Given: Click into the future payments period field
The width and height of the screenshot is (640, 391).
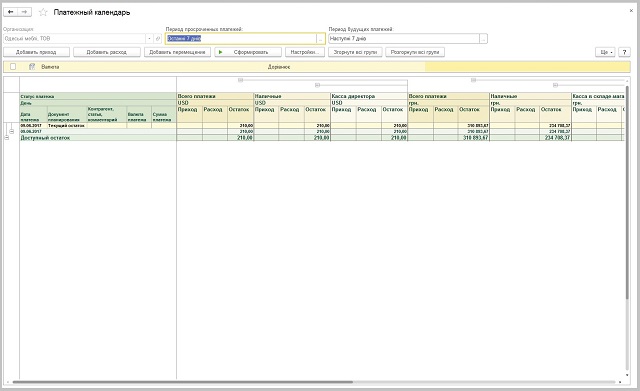Looking at the screenshot, I should [404, 39].
